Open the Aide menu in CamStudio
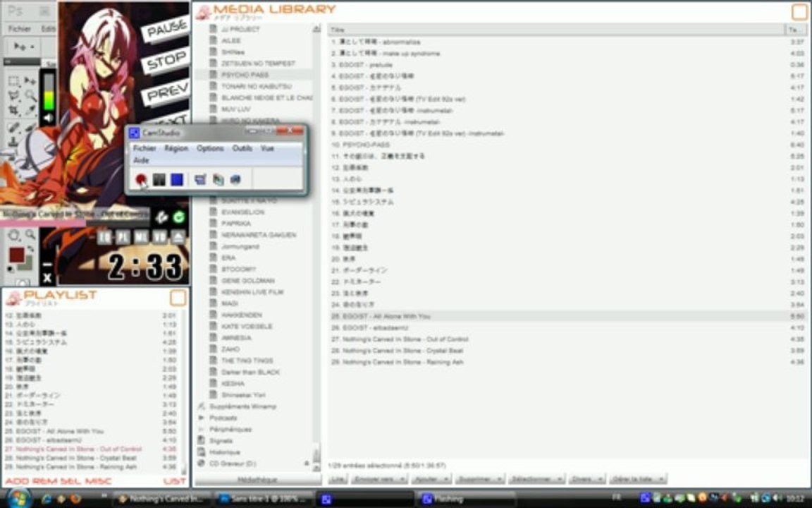 click(x=141, y=160)
